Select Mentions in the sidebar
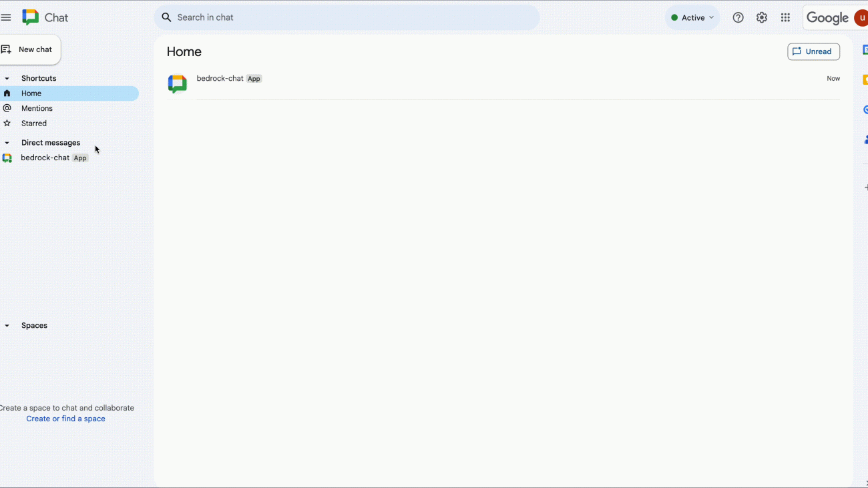 click(69, 108)
